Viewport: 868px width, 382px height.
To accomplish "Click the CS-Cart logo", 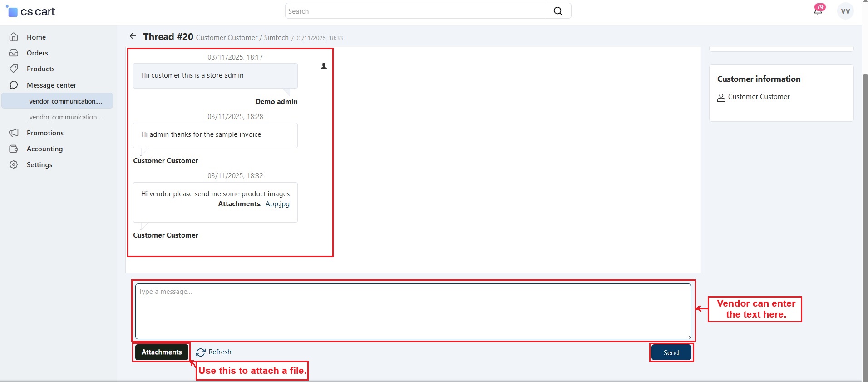I will [31, 12].
